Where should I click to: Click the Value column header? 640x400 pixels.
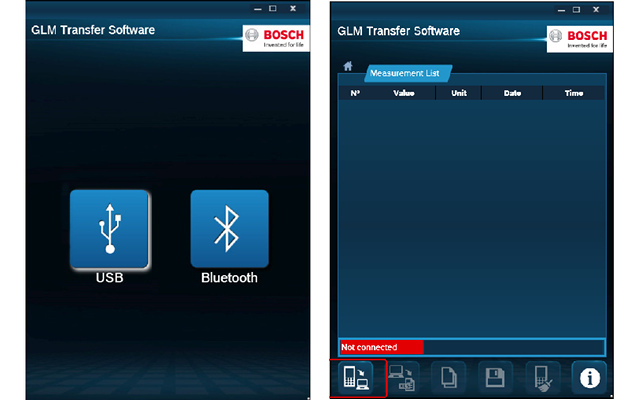(404, 93)
